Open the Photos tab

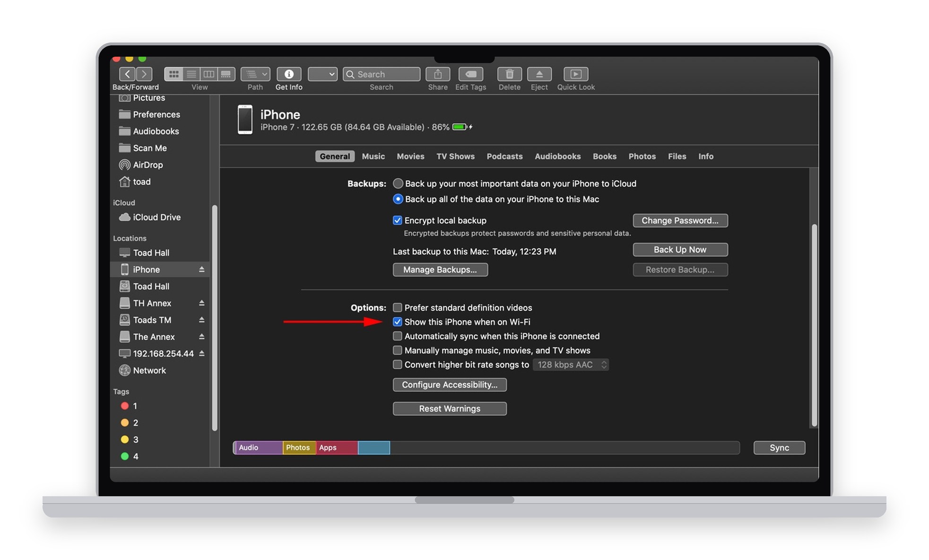[x=642, y=156]
